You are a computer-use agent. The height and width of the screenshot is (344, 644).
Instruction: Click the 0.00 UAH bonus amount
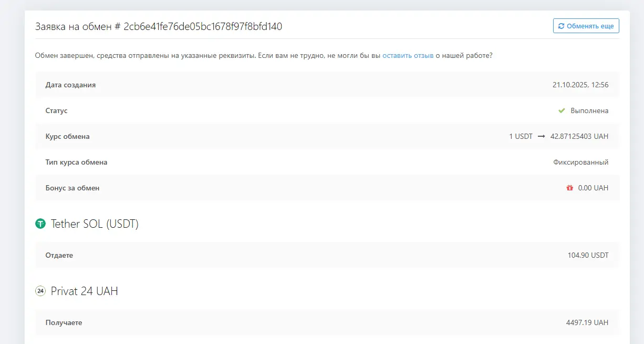point(593,188)
